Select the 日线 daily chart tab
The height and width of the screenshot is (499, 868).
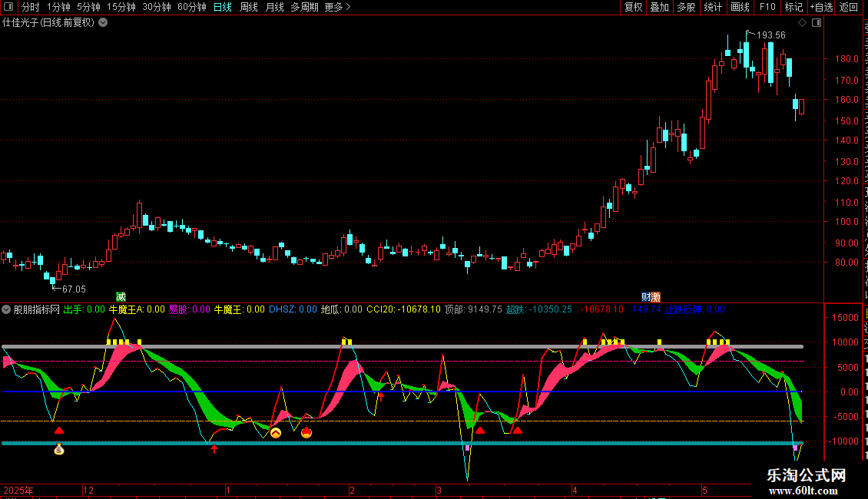click(x=223, y=7)
